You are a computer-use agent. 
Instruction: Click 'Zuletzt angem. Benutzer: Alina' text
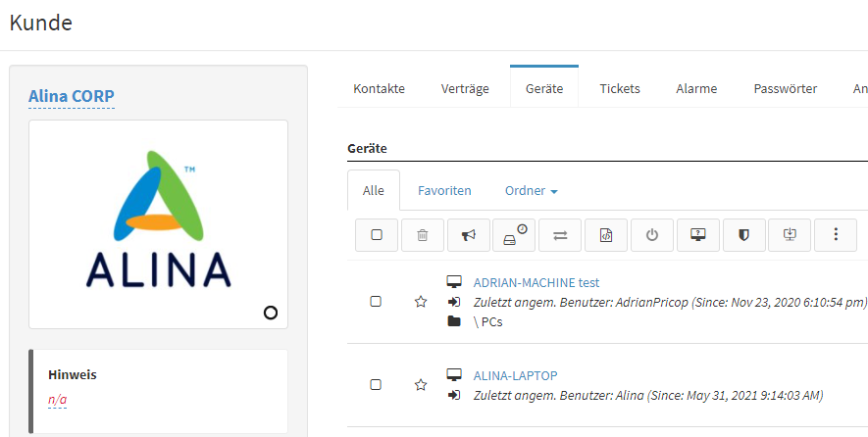(558, 396)
